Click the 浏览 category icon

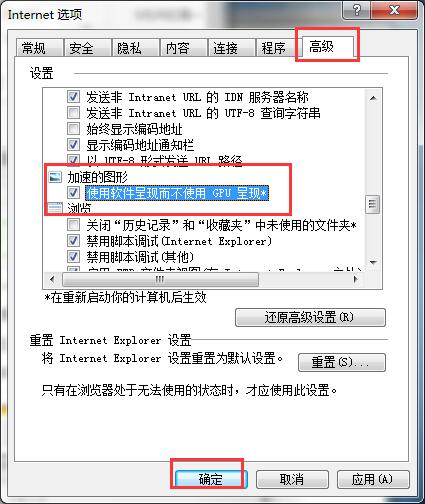point(55,208)
